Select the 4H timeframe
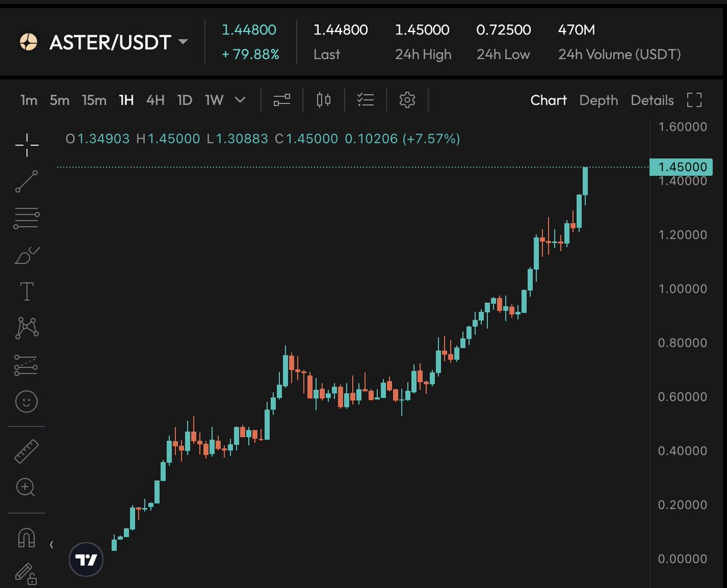Image resolution: width=727 pixels, height=588 pixels. (x=155, y=100)
